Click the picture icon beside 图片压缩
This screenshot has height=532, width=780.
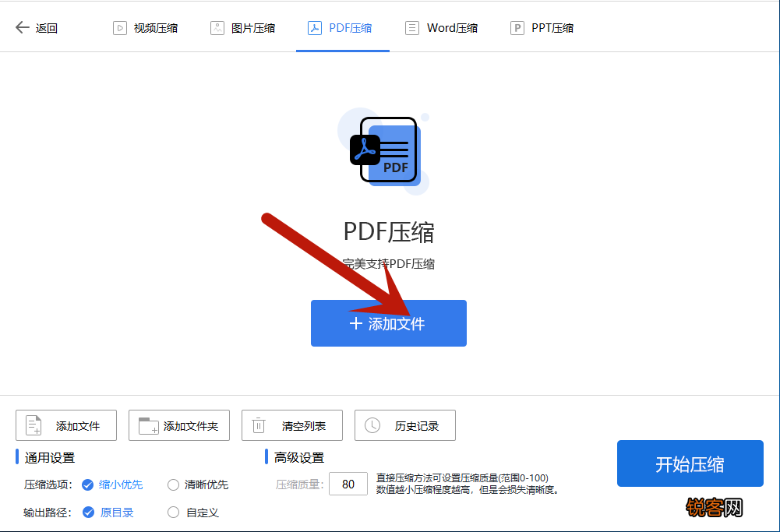point(217,28)
